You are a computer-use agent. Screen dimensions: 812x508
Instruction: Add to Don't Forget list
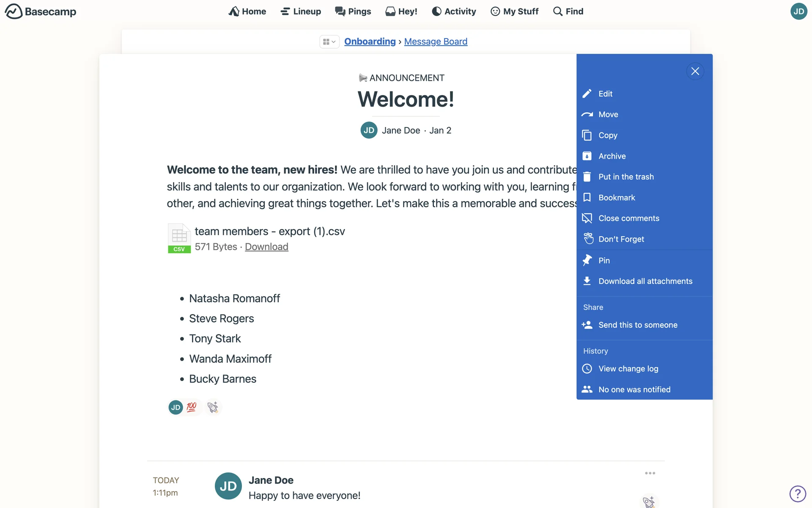(621, 239)
